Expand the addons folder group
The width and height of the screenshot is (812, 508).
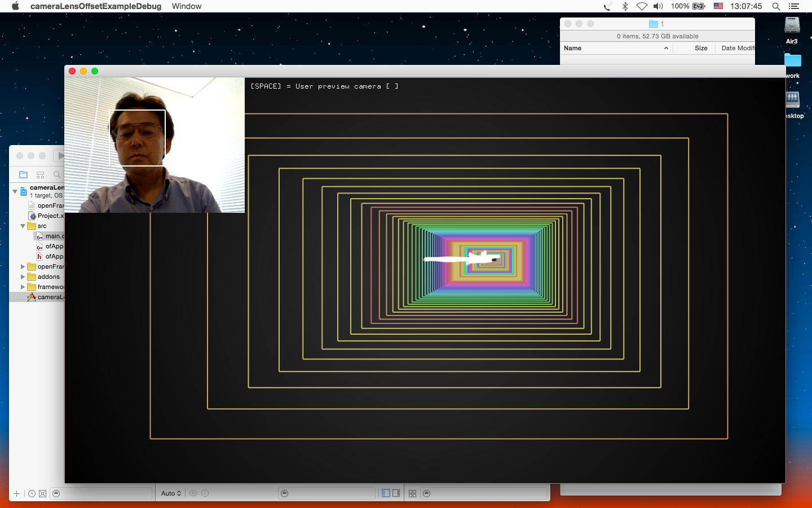coord(23,277)
